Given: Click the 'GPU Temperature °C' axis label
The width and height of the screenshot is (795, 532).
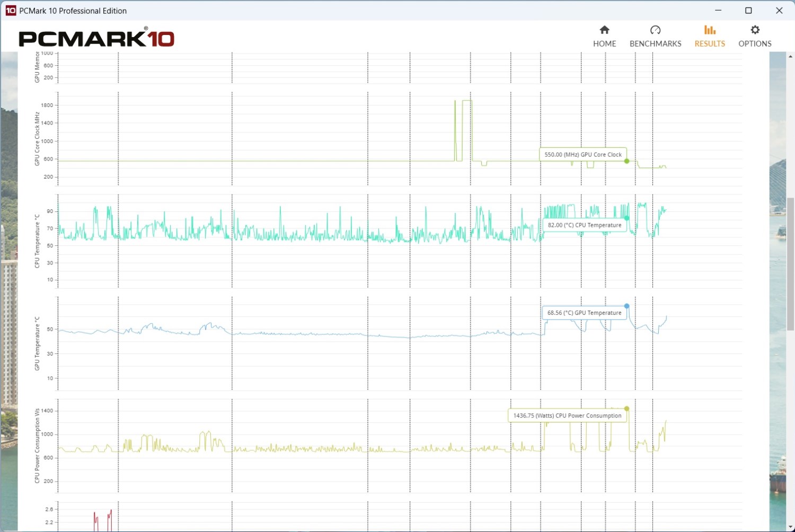Looking at the screenshot, I should tap(37, 343).
